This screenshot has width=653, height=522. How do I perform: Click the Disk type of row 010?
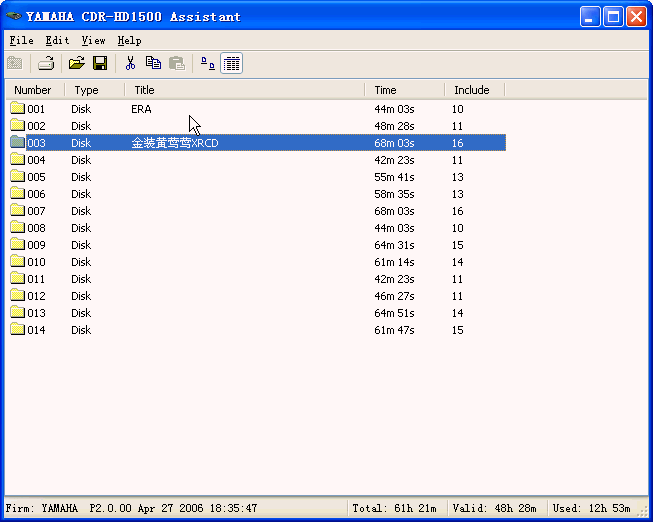click(x=81, y=262)
